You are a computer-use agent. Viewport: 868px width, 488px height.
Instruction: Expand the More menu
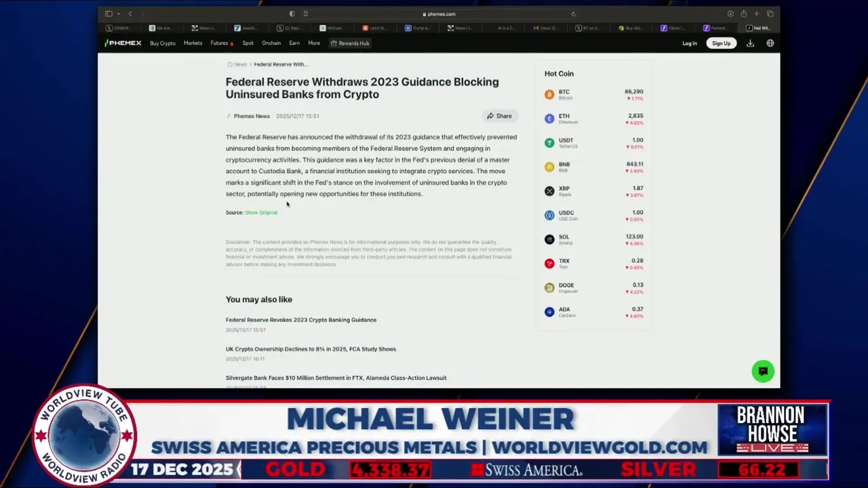click(314, 43)
